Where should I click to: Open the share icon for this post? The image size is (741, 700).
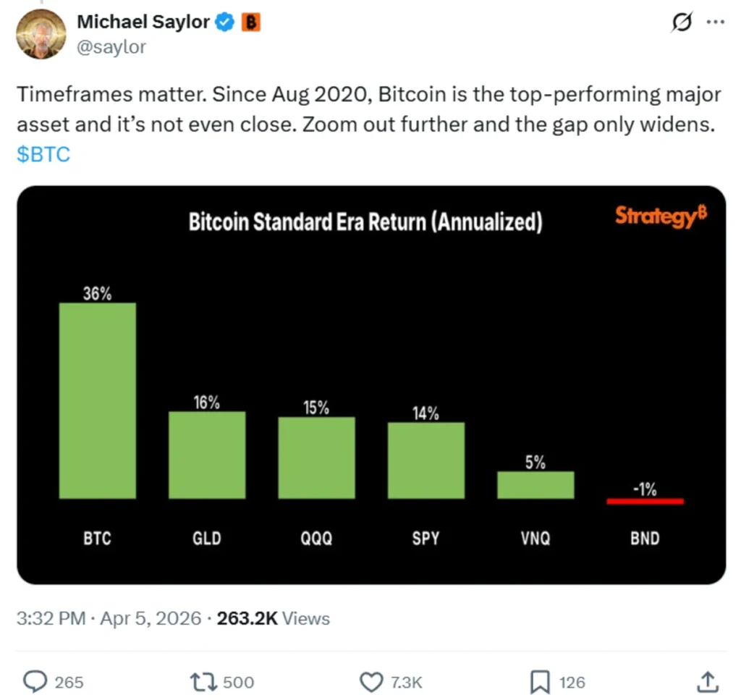707,681
